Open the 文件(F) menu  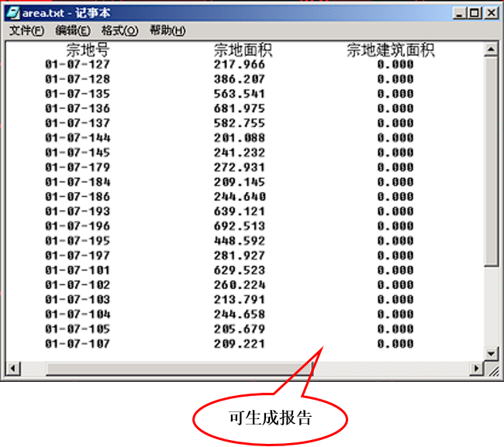[26, 31]
